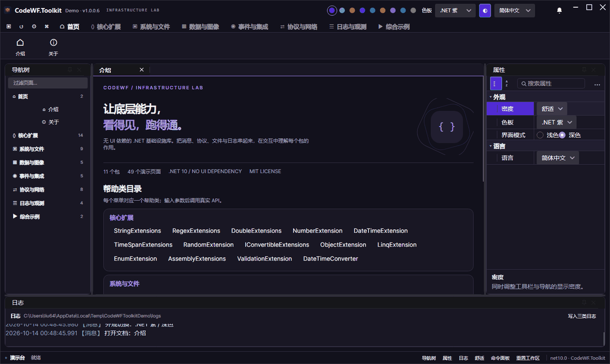Toggle dark/light theme half-circle button
This screenshot has height=364, width=610.
click(x=485, y=11)
